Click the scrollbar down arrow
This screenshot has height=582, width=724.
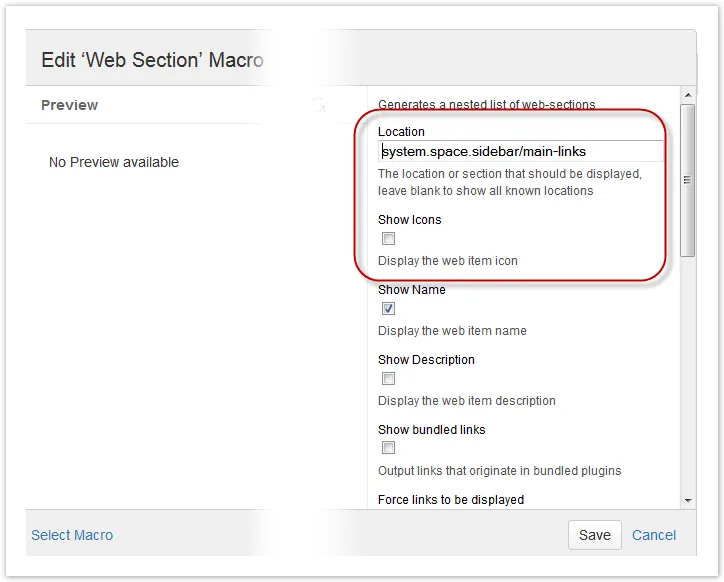pos(688,501)
